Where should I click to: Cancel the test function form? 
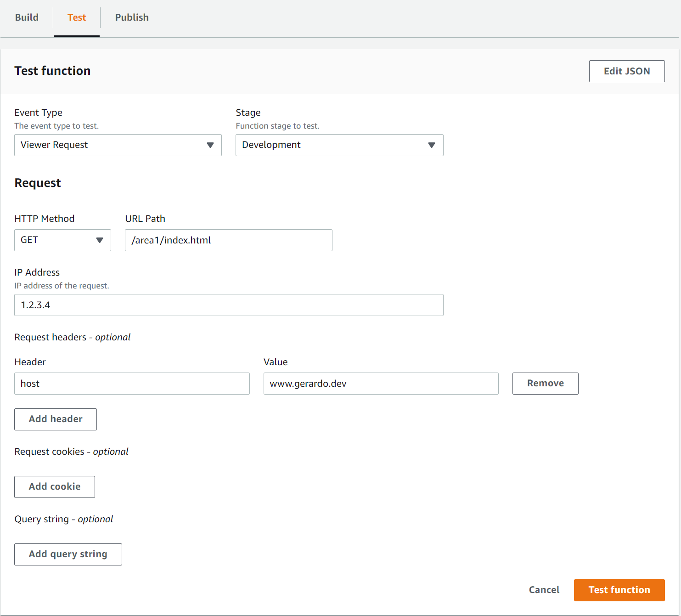point(544,590)
